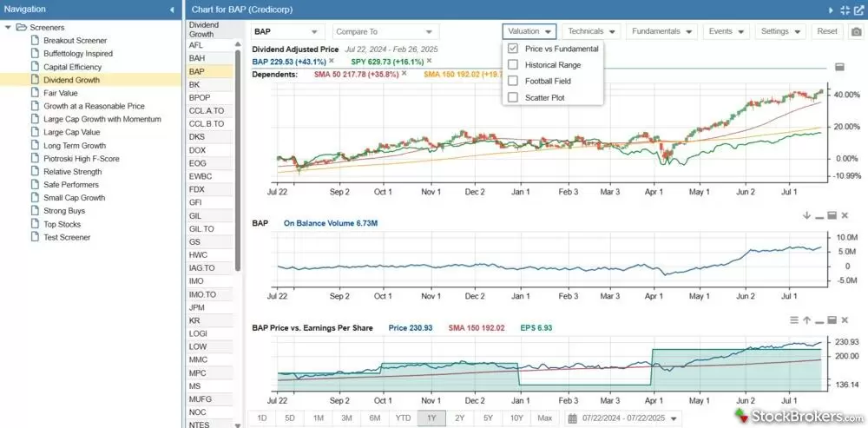Select the 1Y time range

(x=431, y=418)
